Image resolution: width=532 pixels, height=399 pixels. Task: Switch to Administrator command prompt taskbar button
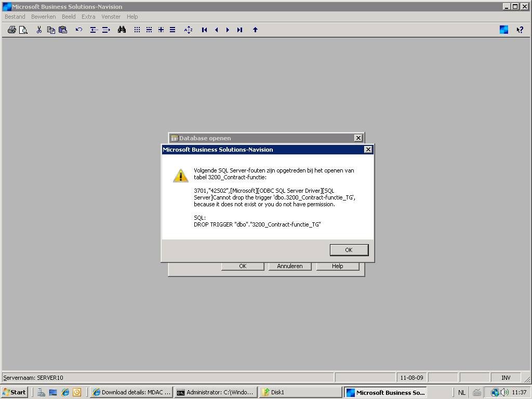click(216, 392)
